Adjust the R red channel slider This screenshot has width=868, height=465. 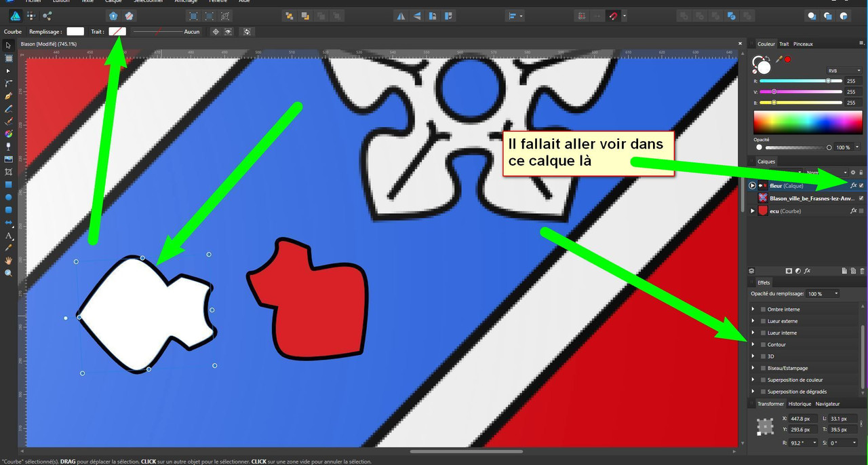coord(801,81)
